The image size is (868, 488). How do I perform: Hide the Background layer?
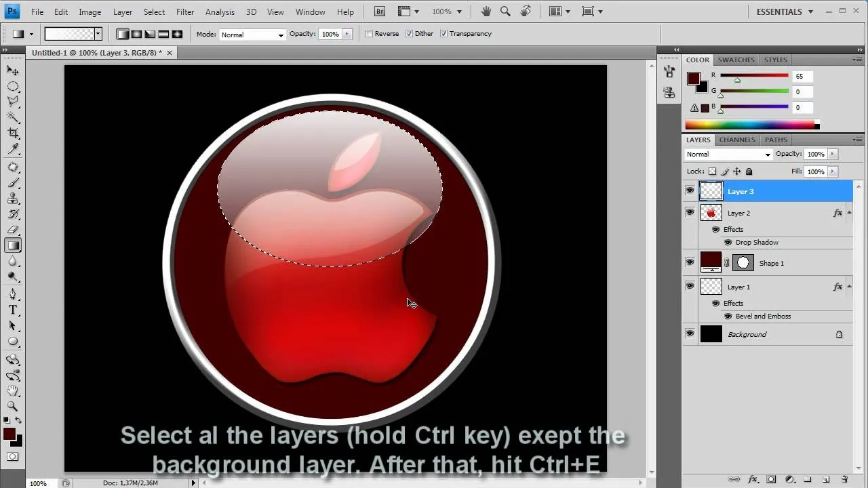point(690,333)
